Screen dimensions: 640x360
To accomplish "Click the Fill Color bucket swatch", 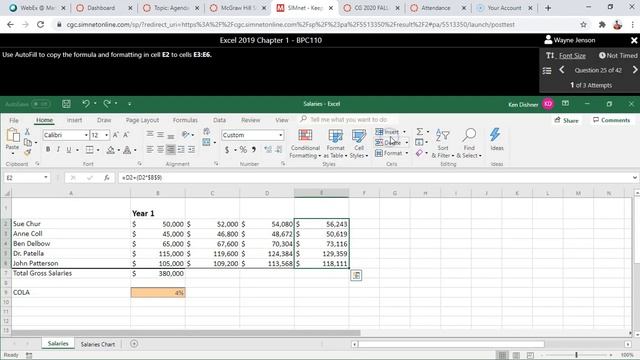I will click(x=111, y=150).
